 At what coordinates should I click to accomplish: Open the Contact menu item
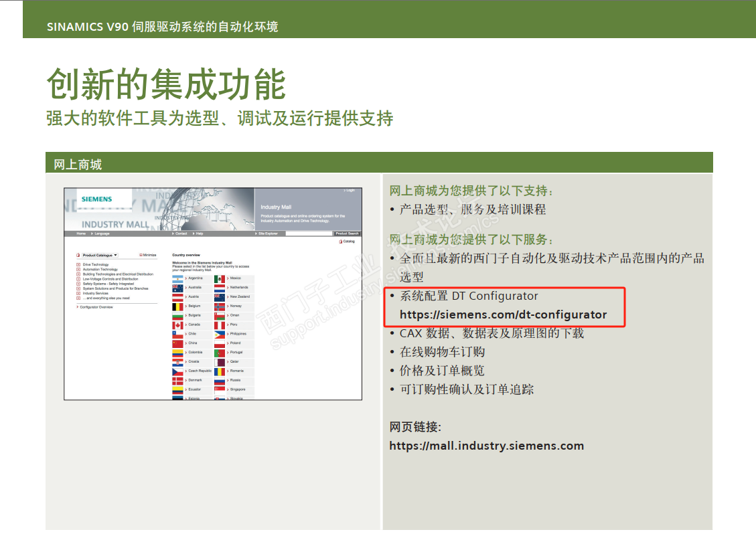(180, 234)
